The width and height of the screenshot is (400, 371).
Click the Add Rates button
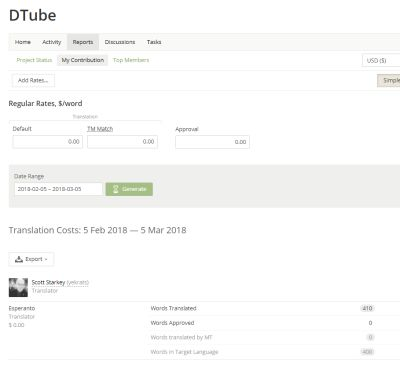point(33,80)
